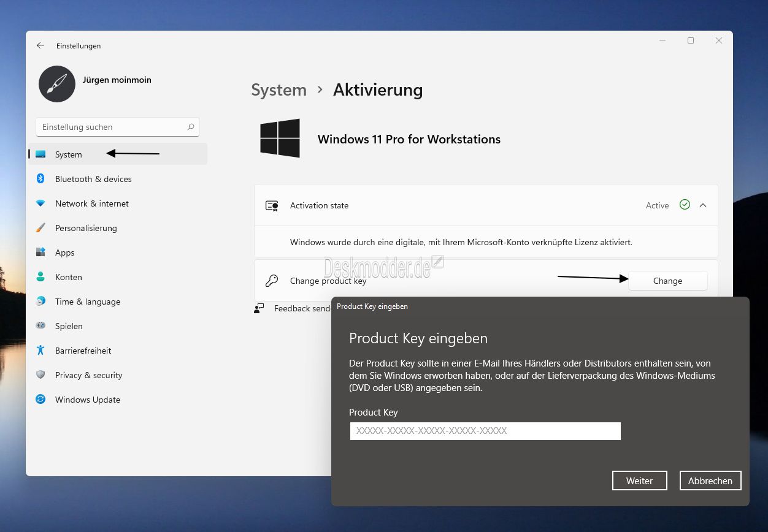Go to Privacy & security
This screenshot has height=532, width=768.
pos(118,375)
